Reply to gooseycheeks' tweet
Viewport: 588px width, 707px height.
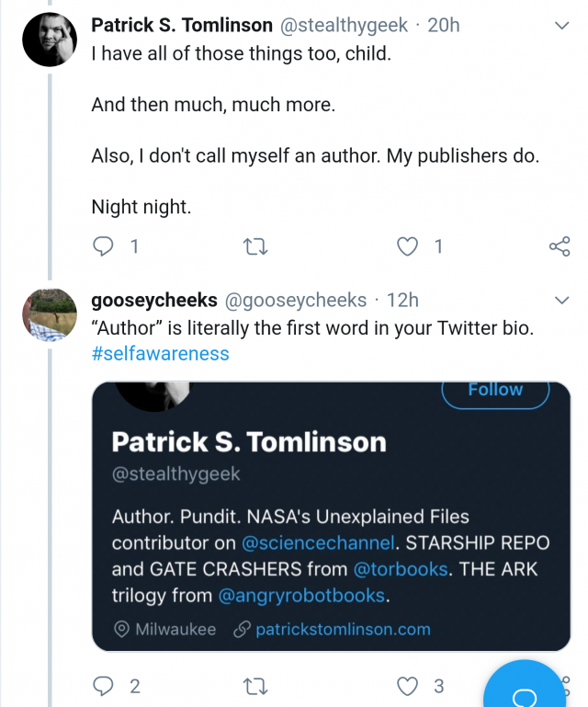tap(103, 686)
